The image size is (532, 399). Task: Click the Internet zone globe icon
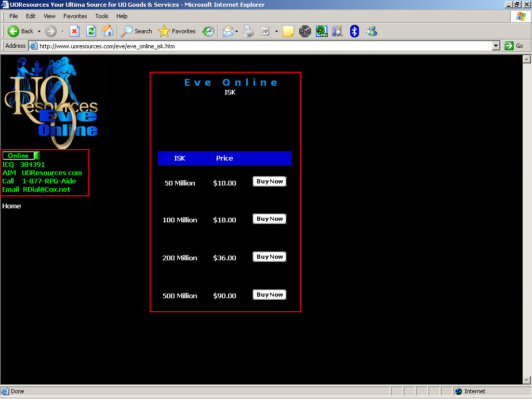458,391
